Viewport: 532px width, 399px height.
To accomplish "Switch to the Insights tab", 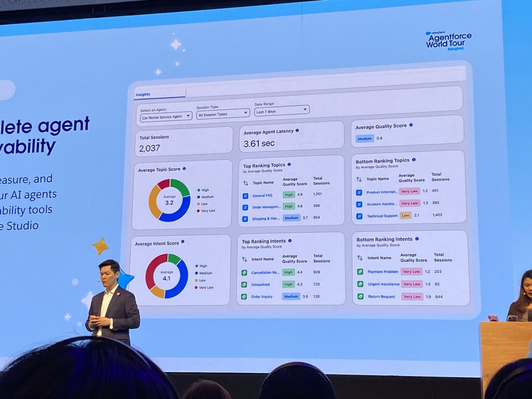I will 143,95.
